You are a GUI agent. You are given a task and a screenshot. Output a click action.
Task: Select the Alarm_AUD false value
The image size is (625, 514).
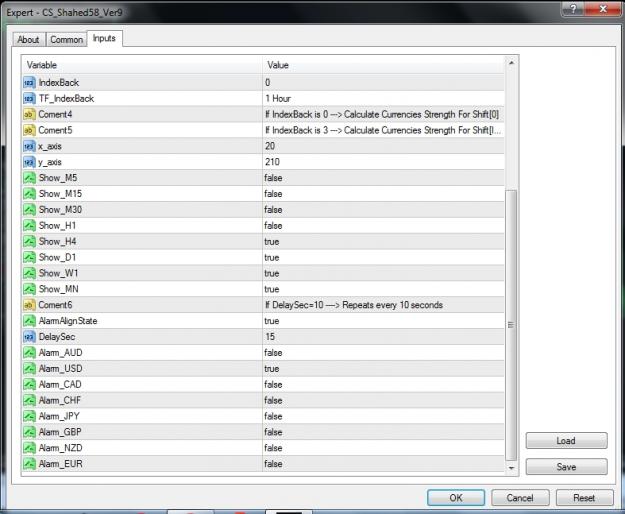(273, 353)
